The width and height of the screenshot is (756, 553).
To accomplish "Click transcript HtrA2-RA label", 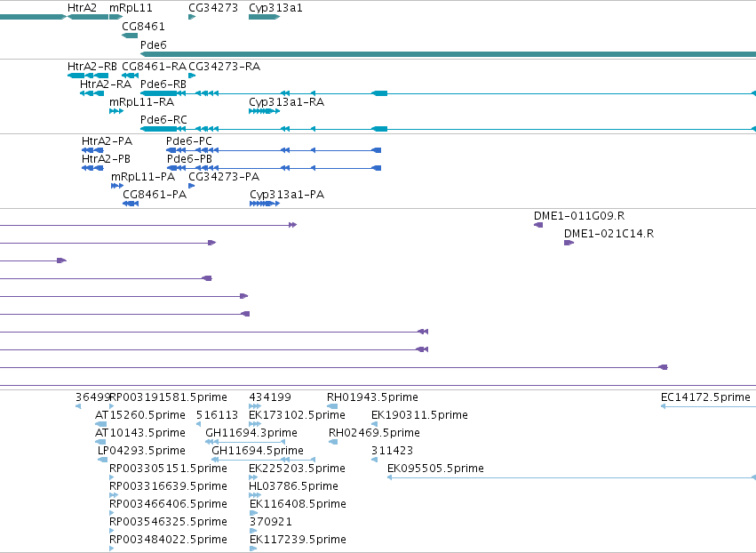I will click(106, 84).
